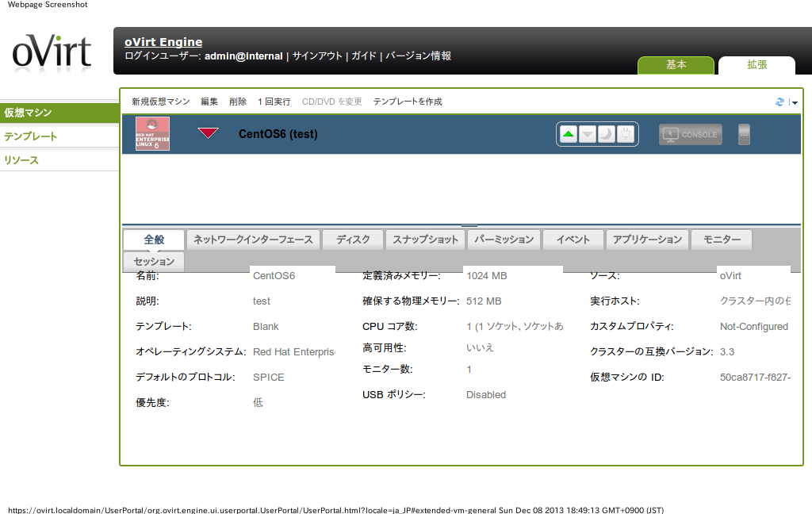Click the moon Suspend VM icon

coord(606,134)
